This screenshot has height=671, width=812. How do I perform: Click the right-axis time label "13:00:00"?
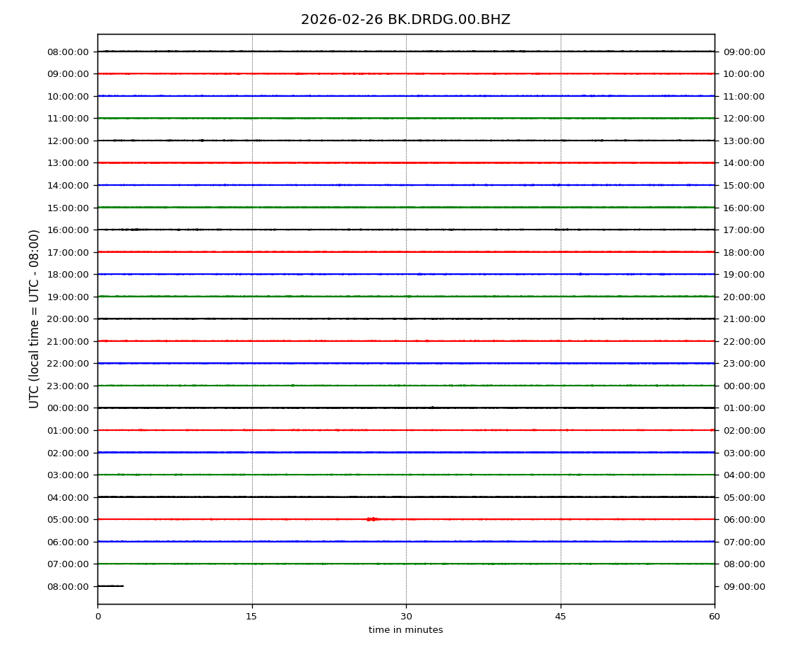[744, 141]
